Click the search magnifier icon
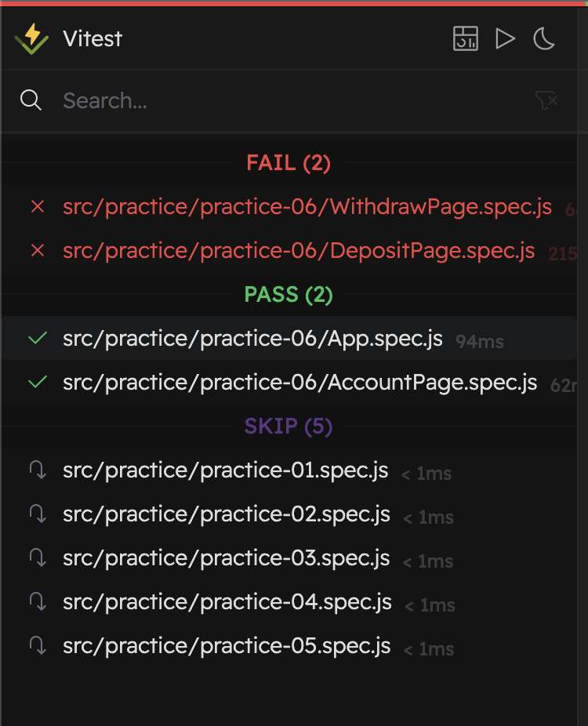 pos(31,100)
